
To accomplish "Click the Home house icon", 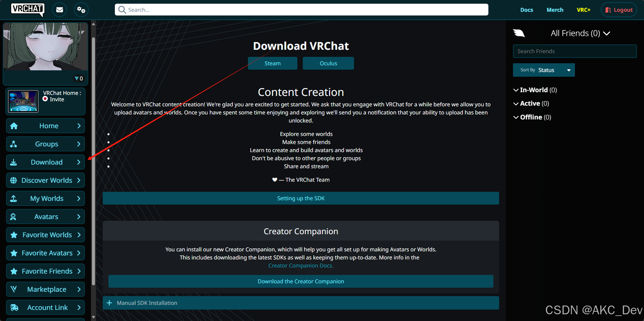I will click(x=14, y=126).
